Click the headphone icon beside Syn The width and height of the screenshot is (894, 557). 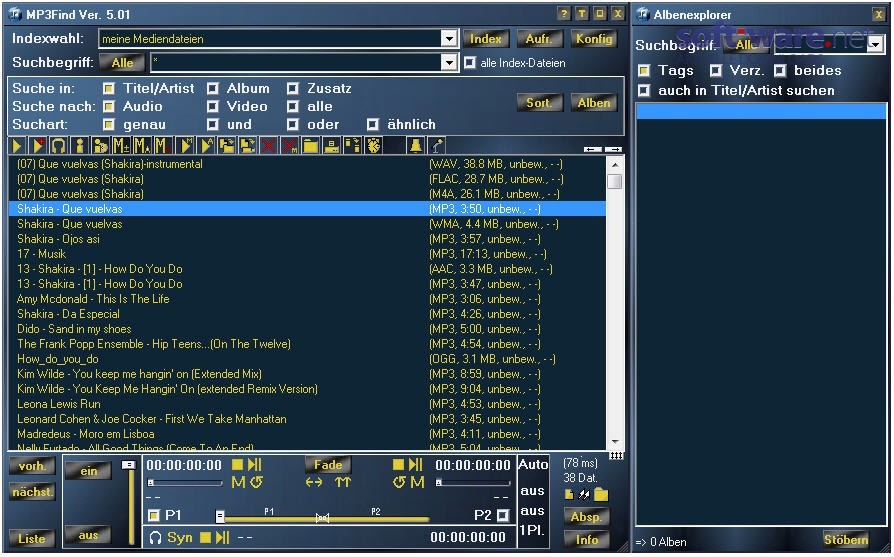[155, 538]
